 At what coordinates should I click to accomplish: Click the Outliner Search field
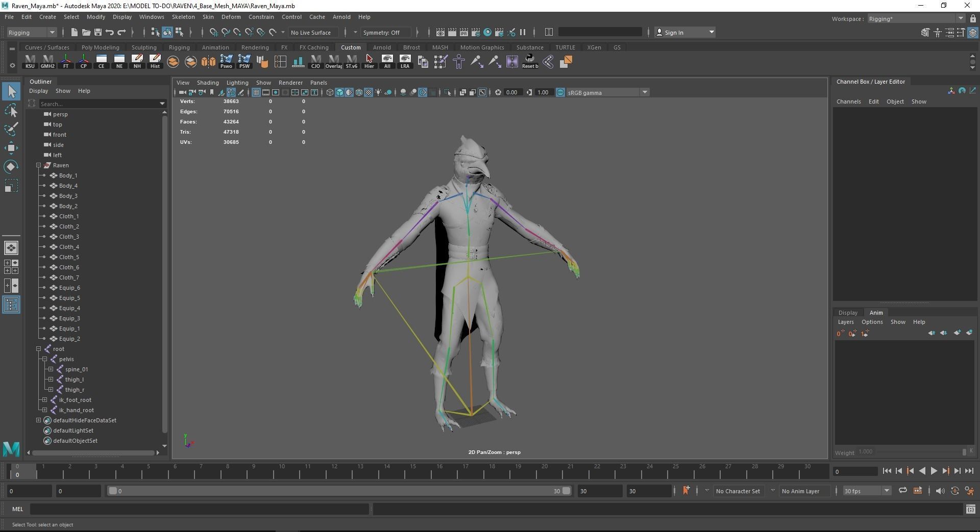[102, 104]
